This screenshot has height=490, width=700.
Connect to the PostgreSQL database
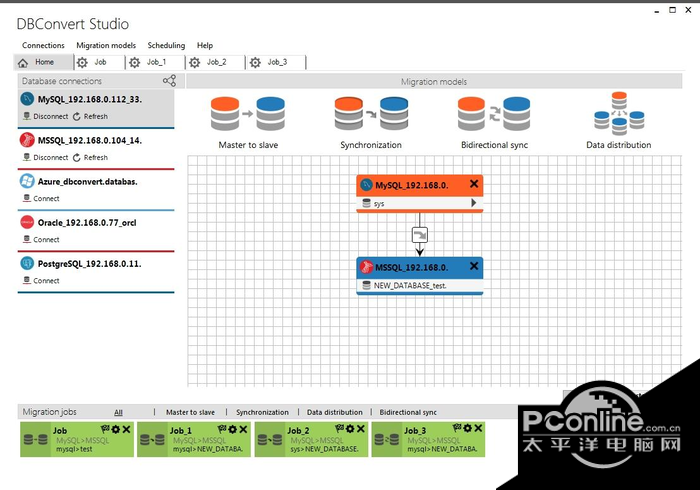tap(41, 281)
